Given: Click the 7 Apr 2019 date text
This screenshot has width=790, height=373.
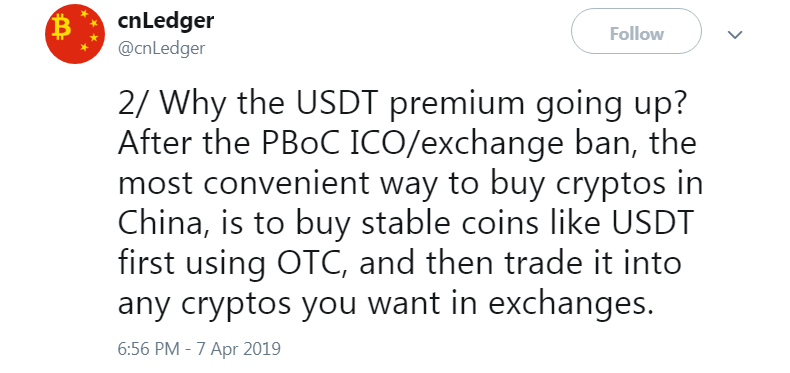Looking at the screenshot, I should click(238, 349).
